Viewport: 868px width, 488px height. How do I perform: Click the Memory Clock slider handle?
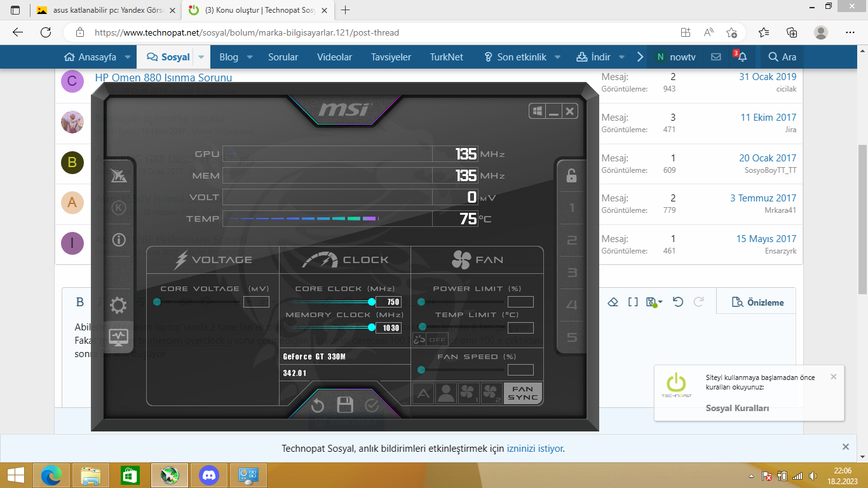[372, 328]
